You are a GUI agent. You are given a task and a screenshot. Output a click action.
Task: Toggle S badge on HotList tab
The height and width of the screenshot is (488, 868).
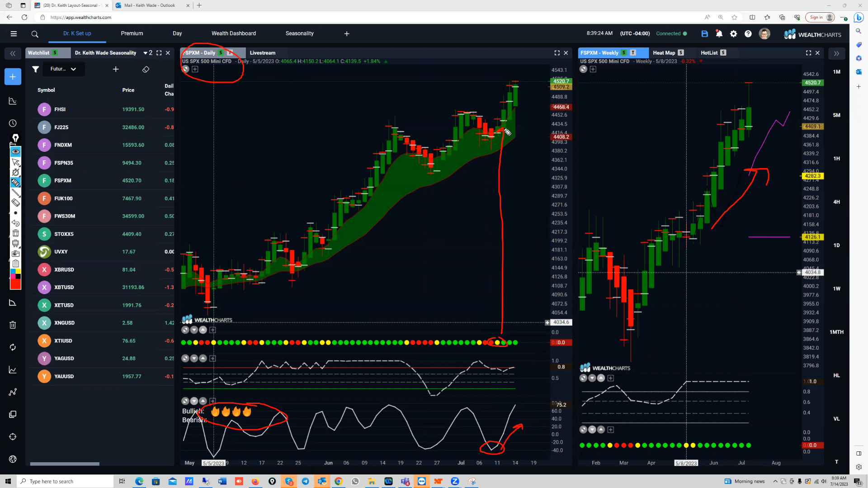(723, 53)
